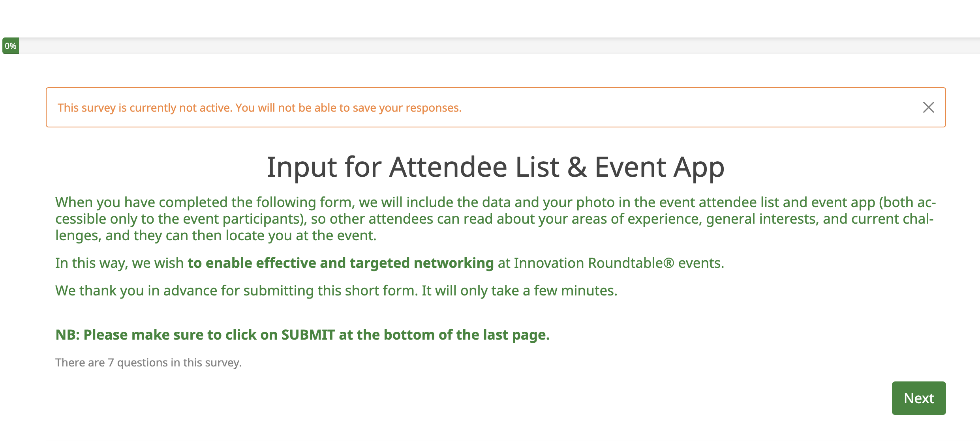The height and width of the screenshot is (441, 980).
Task: Click the 'Event App' words in the title
Action: point(659,167)
